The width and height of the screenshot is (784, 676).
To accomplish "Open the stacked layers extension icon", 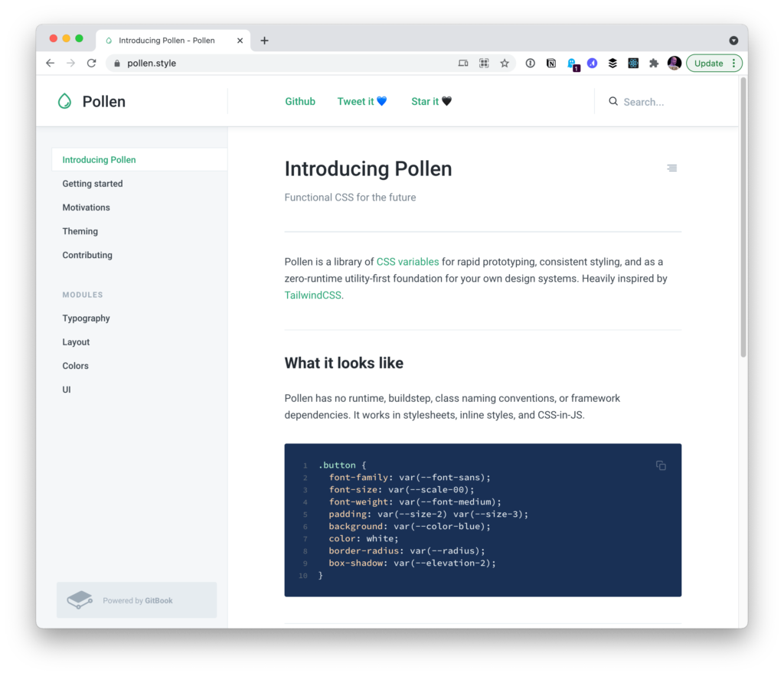I will (612, 63).
